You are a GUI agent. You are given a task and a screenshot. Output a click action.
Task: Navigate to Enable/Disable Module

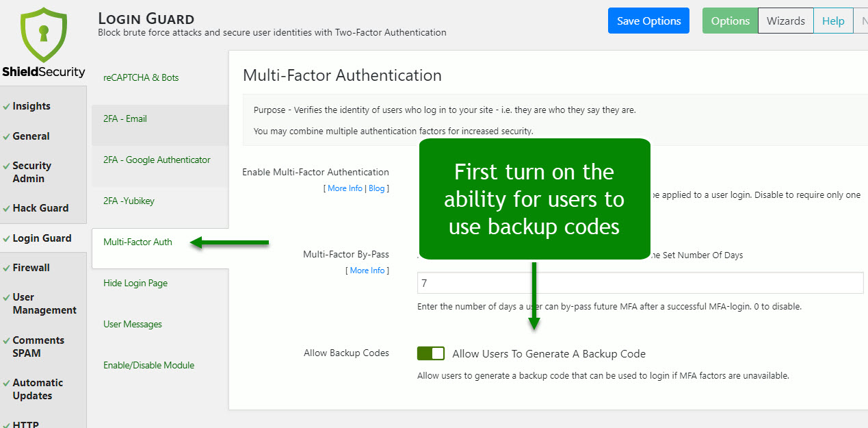click(x=148, y=364)
